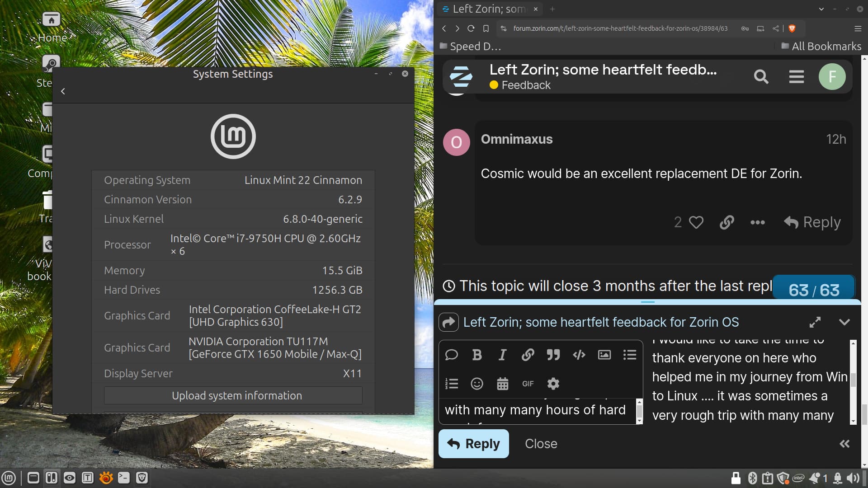
Task: Go back in System Settings window
Action: click(63, 91)
